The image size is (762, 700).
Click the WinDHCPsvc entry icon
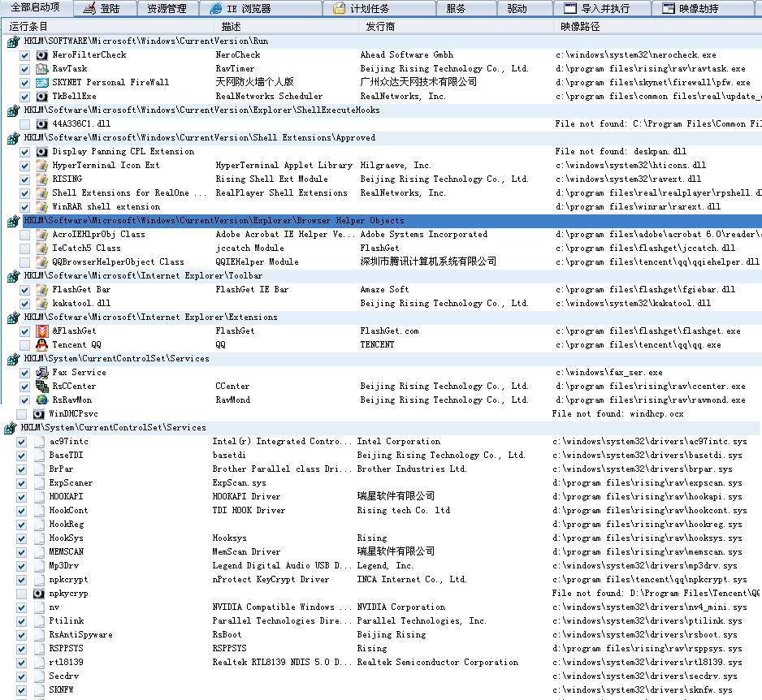[x=39, y=414]
